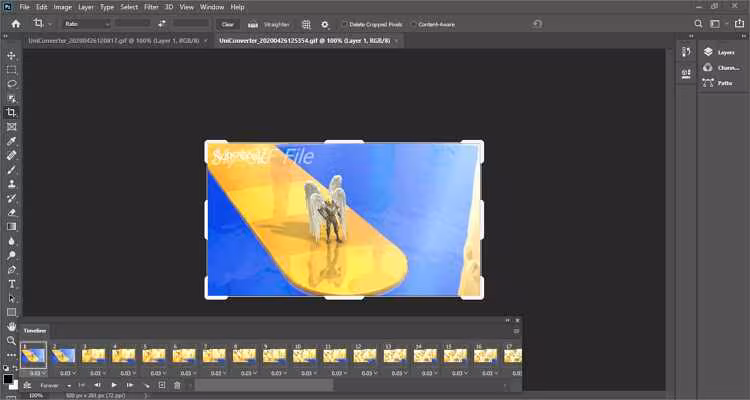Click the Straighten tool icon

coord(253,24)
